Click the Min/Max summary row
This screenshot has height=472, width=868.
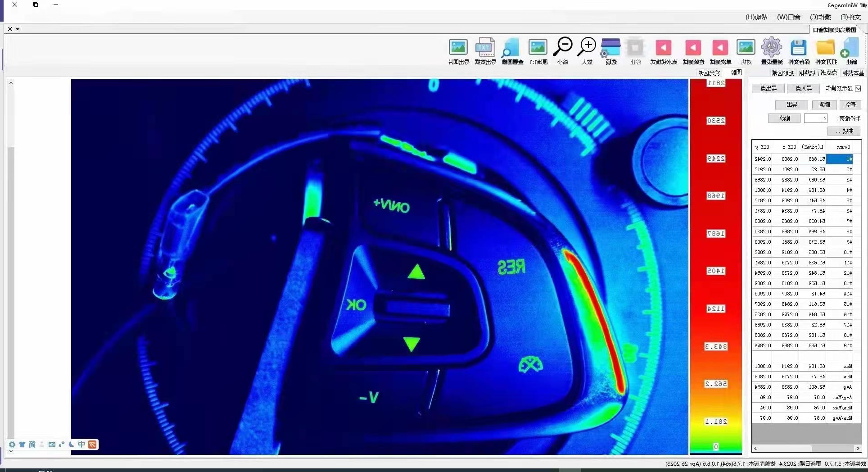click(x=803, y=408)
